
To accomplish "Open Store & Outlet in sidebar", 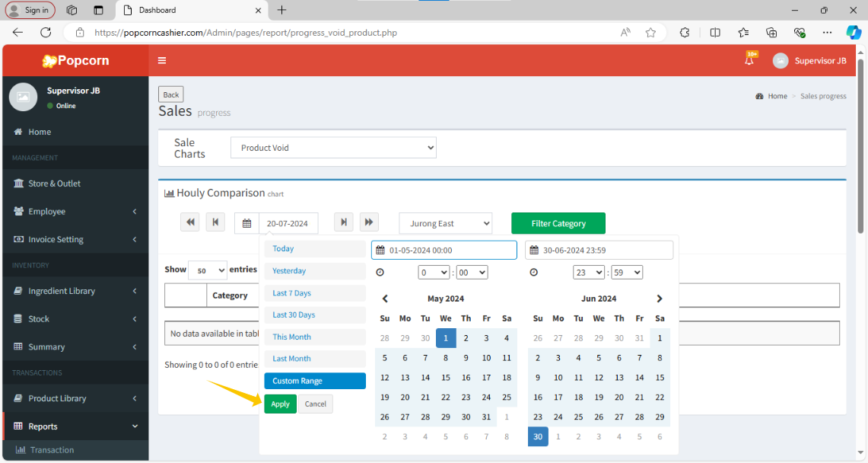I will pos(75,184).
